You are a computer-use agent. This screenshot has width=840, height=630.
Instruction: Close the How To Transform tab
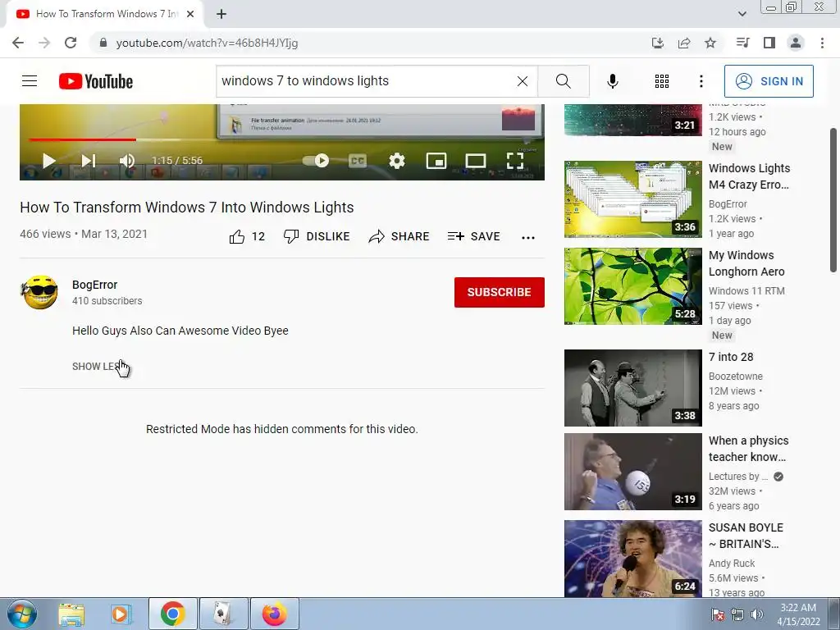coord(190,14)
